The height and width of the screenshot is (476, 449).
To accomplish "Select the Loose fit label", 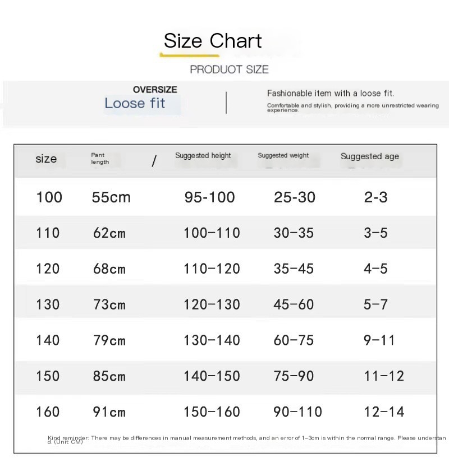I will [x=135, y=103].
